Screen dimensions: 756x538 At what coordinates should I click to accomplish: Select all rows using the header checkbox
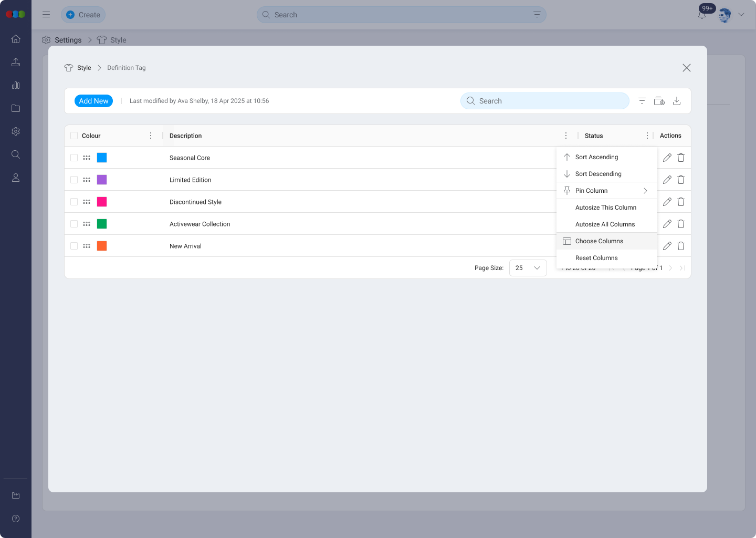pos(73,135)
